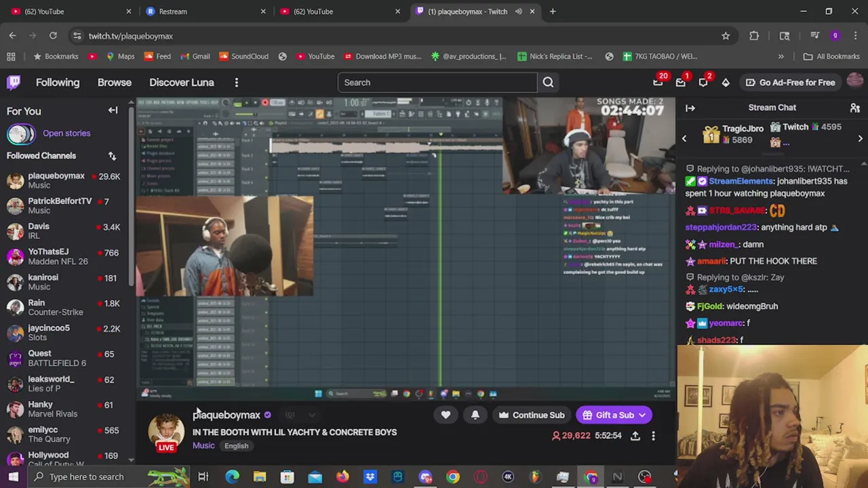Open YoThatsEJ Madden NFL 26 channel

coord(64,256)
